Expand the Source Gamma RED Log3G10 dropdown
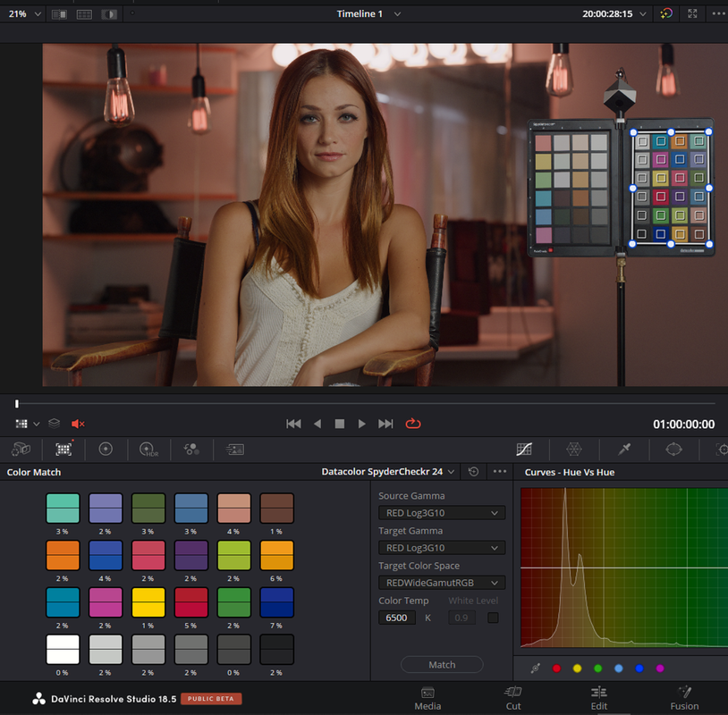 (x=442, y=513)
